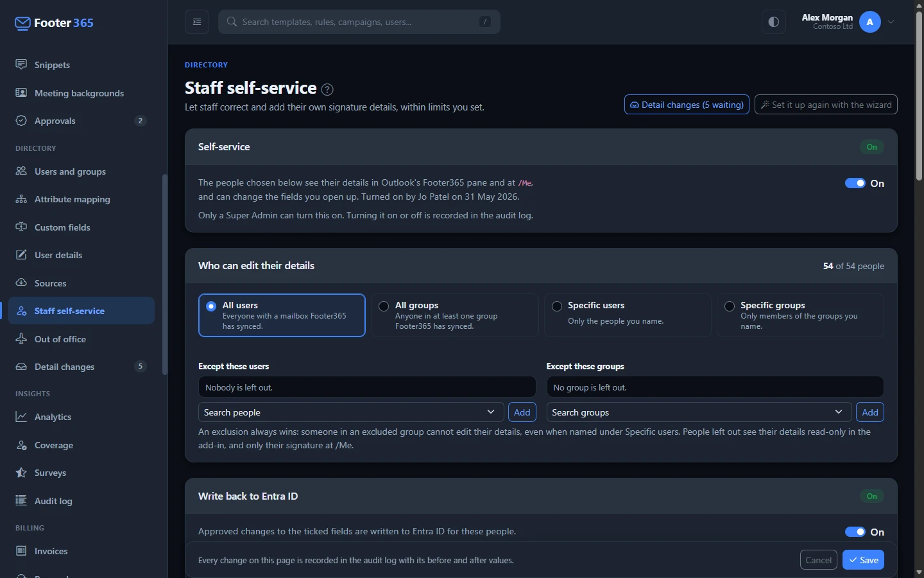924x578 pixels.
Task: Open Snippets in the sidebar
Action: (81, 65)
